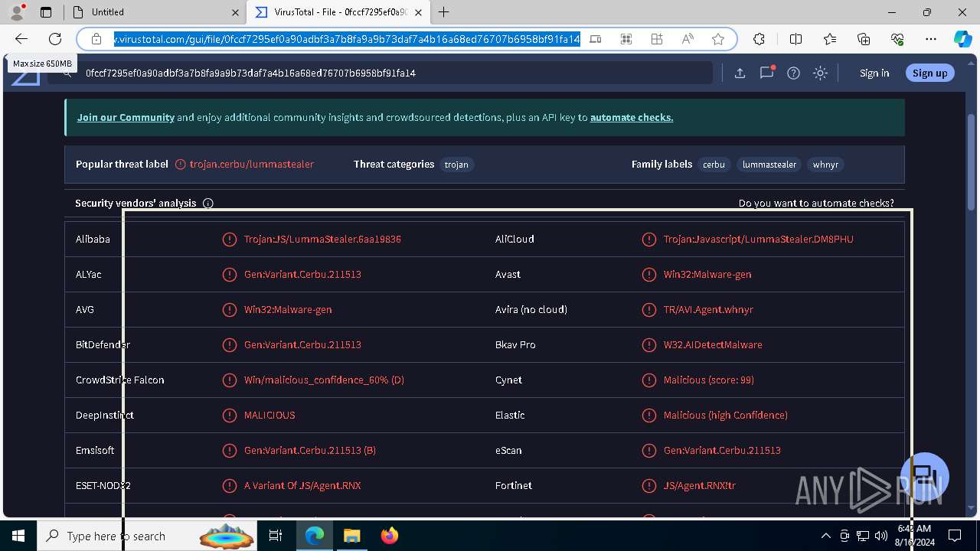The image size is (980, 551).
Task: Click Bkav Pro W32.AIDetectMalware result
Action: [x=713, y=344]
